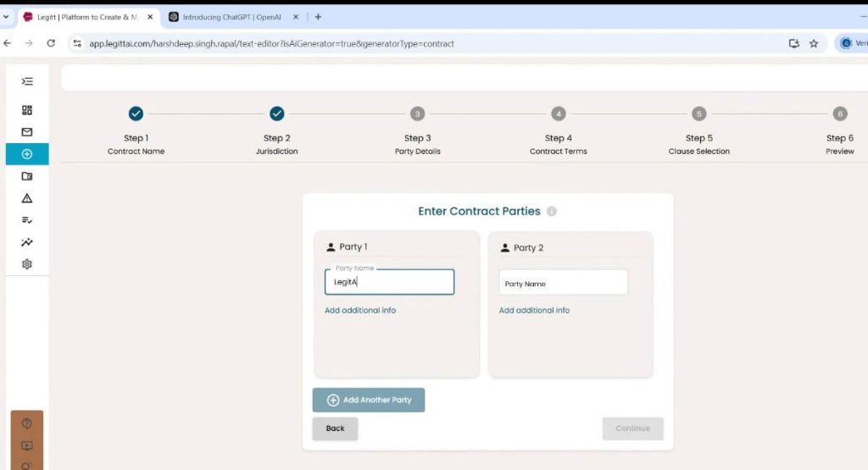Close the Introducing ChatGPT tab
The width and height of the screenshot is (868, 470).
click(x=296, y=17)
